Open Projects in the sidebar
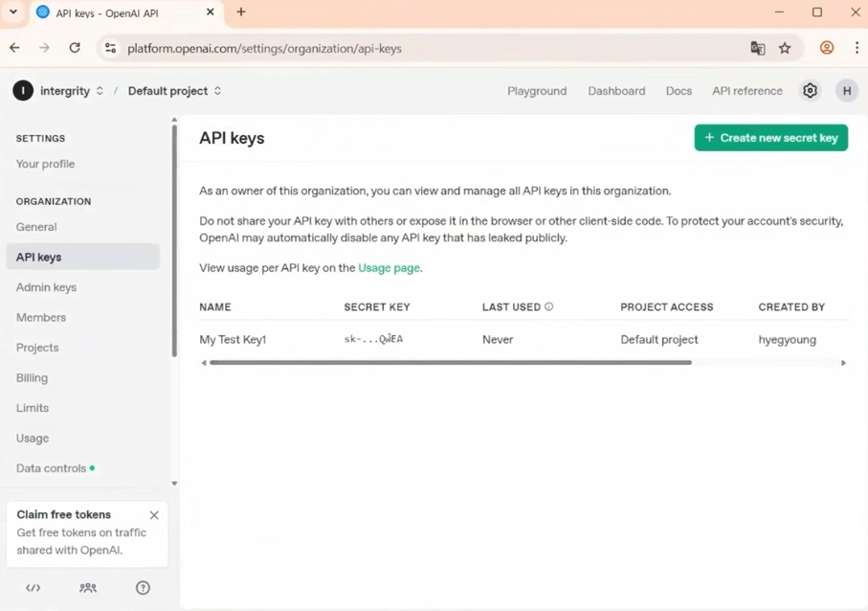This screenshot has height=611, width=868. point(37,348)
